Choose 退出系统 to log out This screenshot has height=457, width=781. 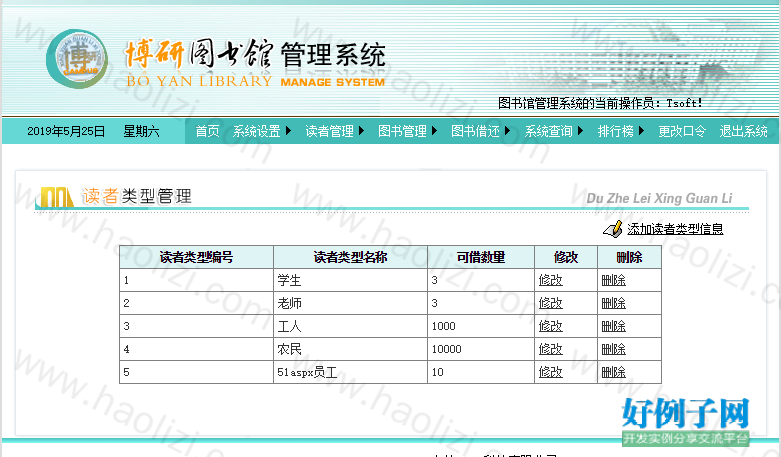[743, 131]
